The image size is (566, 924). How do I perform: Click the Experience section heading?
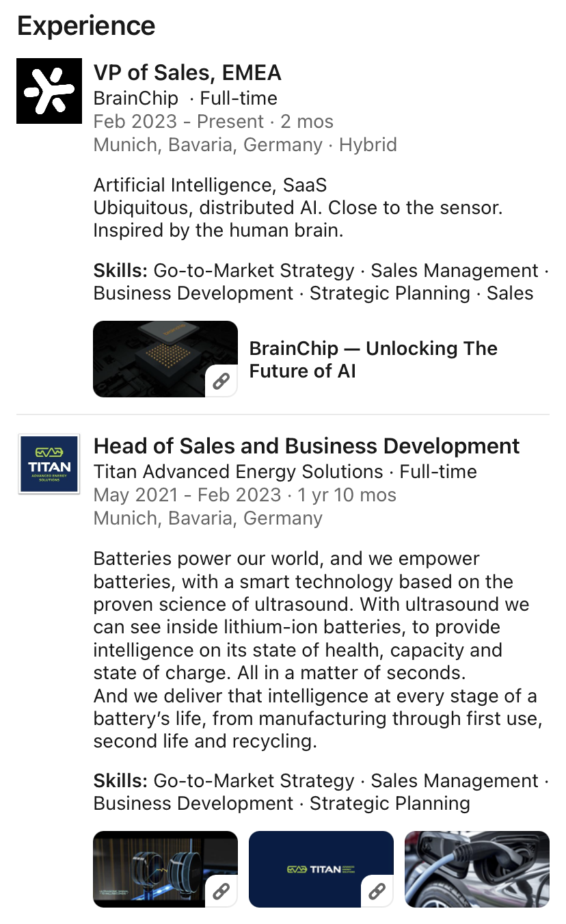(86, 26)
